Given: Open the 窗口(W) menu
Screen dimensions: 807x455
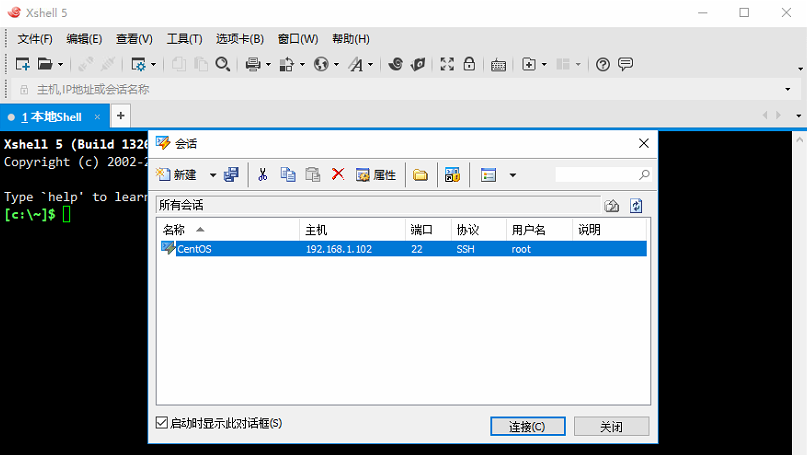Looking at the screenshot, I should [297, 39].
